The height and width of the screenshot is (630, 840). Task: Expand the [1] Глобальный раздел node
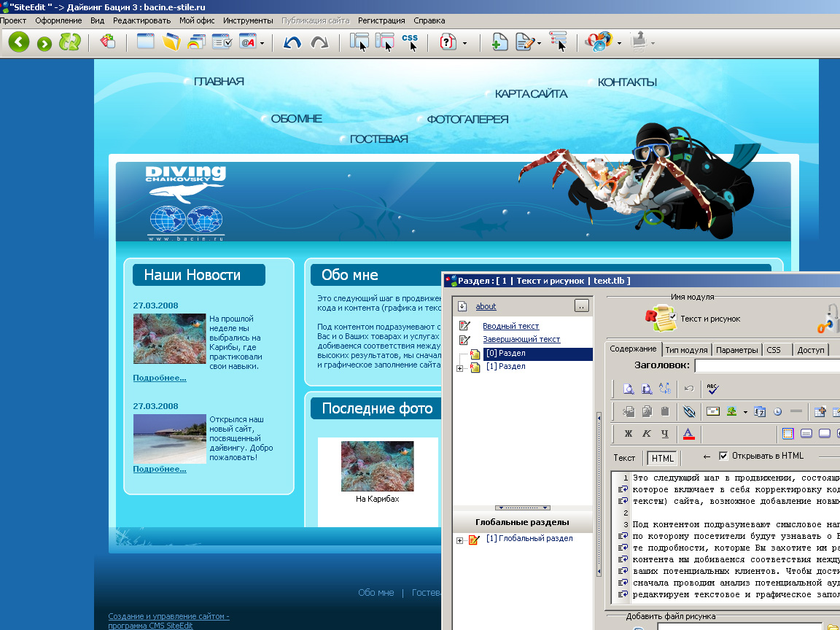(x=459, y=540)
